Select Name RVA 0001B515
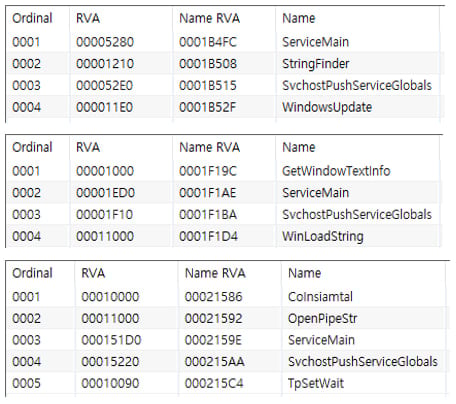The width and height of the screenshot is (456, 404). [208, 85]
